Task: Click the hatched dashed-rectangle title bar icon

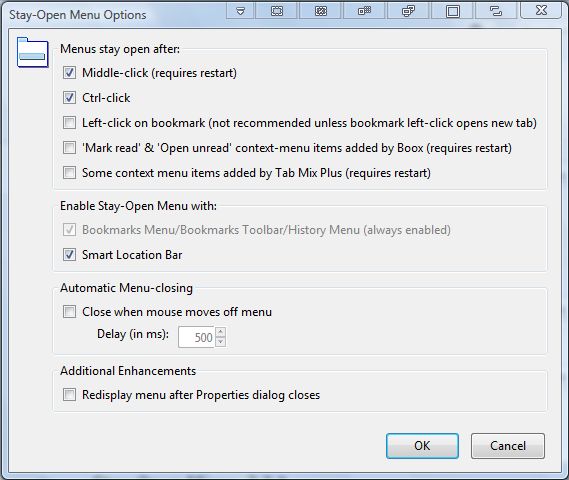Action: [x=321, y=11]
